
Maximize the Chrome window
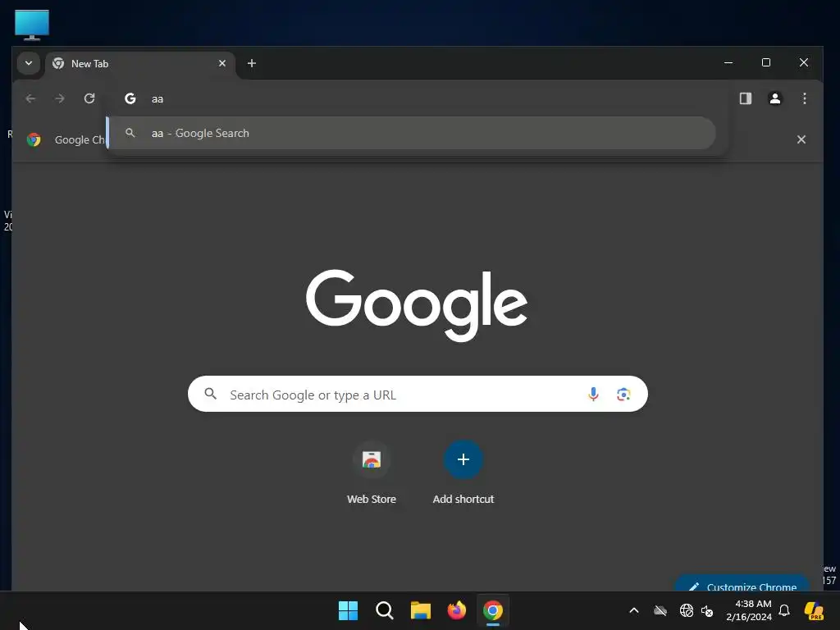(766, 62)
